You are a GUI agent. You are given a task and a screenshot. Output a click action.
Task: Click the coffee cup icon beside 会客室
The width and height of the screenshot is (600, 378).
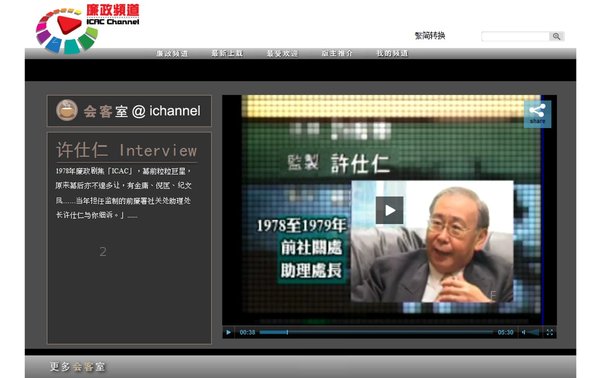pos(67,110)
